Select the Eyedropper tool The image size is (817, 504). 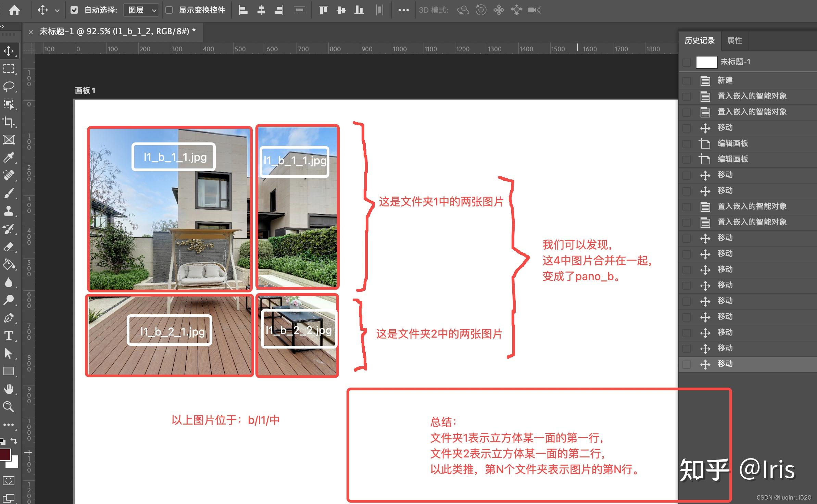[x=9, y=157]
